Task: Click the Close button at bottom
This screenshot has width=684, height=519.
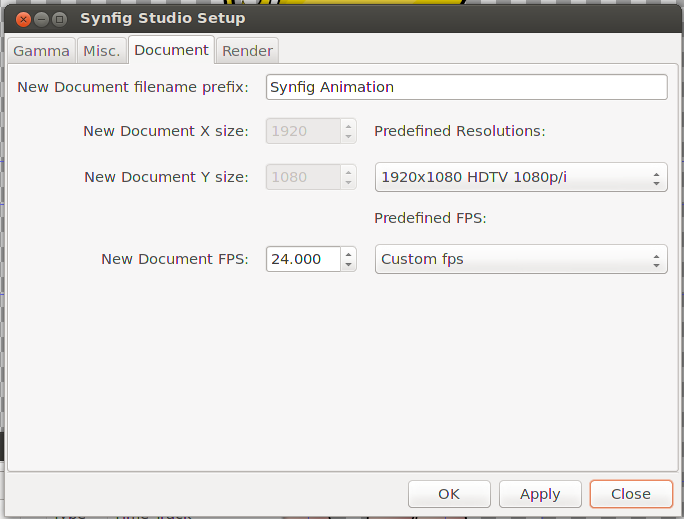Action: coord(631,494)
